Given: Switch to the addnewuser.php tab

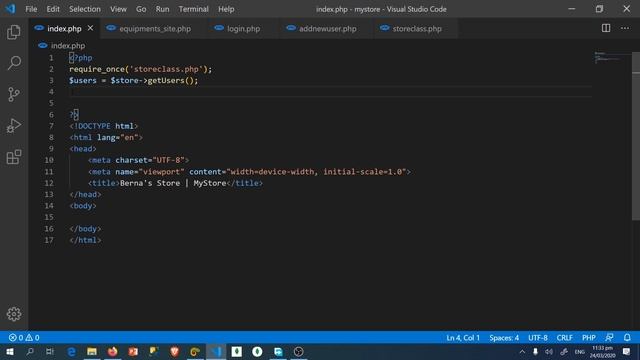Looking at the screenshot, I should click(327, 29).
